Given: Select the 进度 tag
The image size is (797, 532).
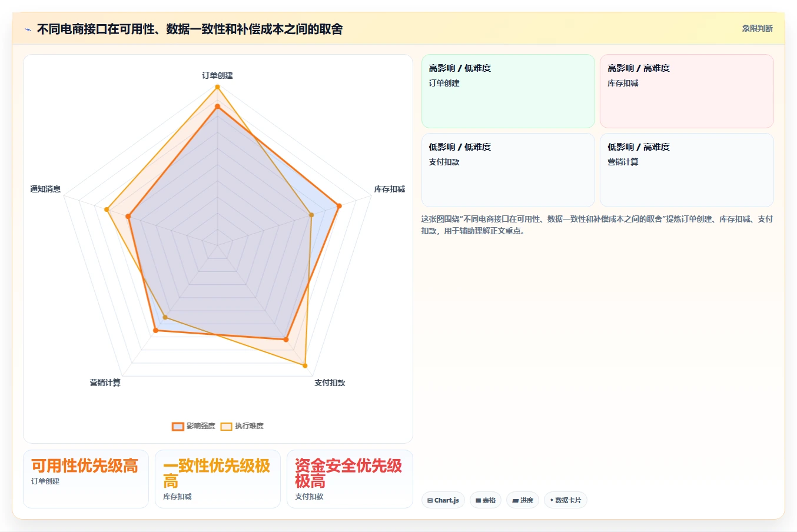Looking at the screenshot, I should click(x=523, y=500).
